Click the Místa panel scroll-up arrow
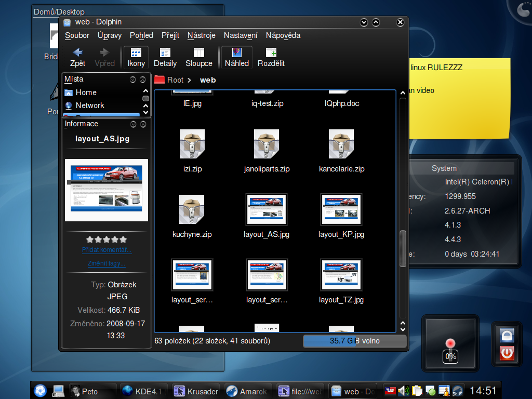Image resolution: width=532 pixels, height=399 pixels. tap(145, 91)
